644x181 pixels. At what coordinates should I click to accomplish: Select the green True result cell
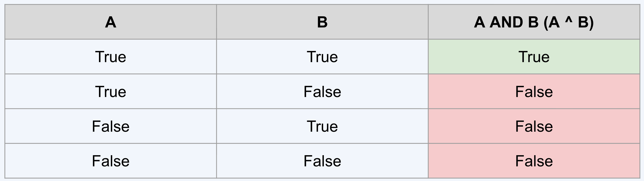click(x=534, y=57)
